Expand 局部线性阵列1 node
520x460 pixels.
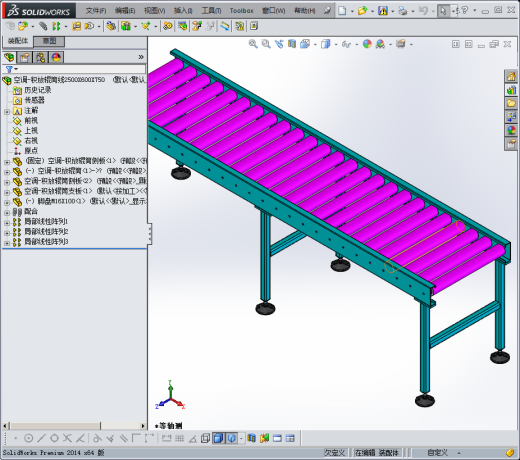tap(7, 223)
